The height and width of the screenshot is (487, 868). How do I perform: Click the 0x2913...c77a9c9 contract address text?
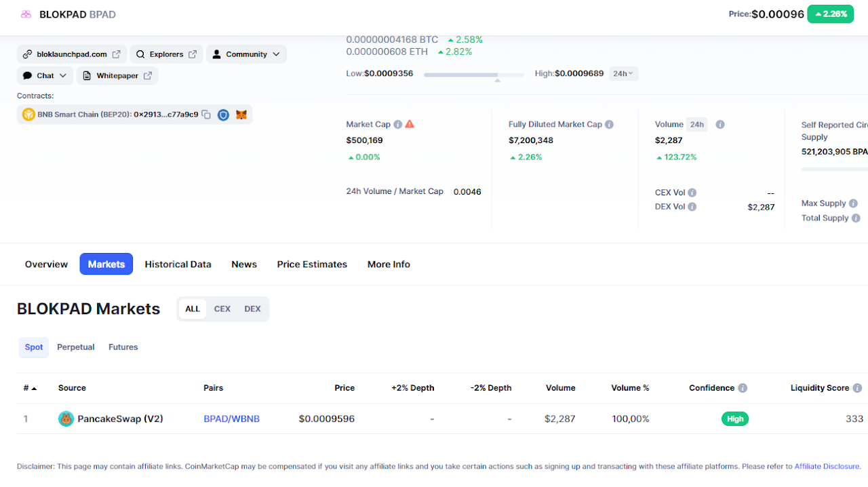coord(166,115)
